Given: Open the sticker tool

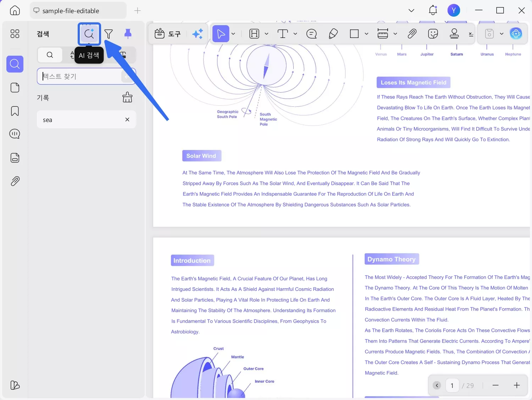Looking at the screenshot, I should pyautogui.click(x=433, y=34).
